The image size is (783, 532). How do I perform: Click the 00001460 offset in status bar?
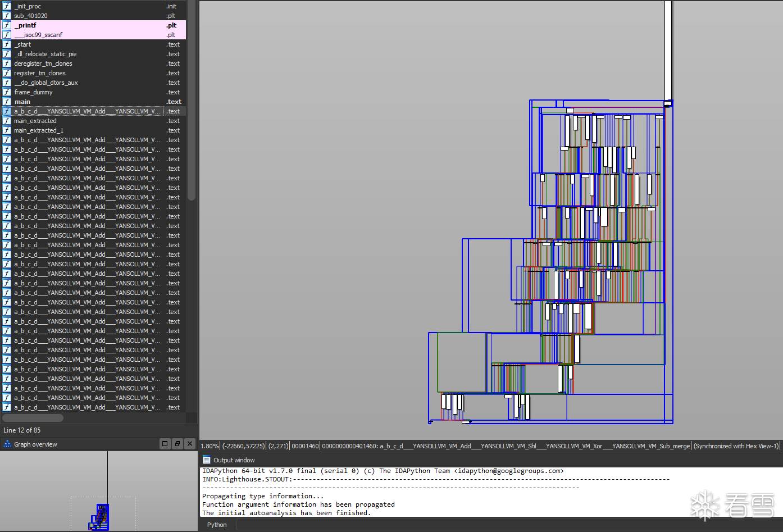[x=305, y=446]
